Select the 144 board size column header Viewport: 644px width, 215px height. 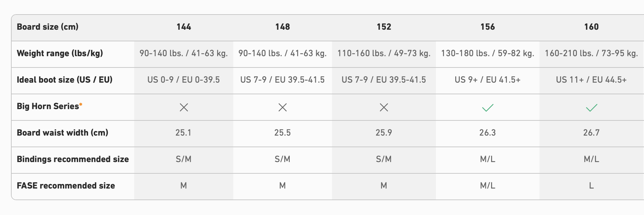click(184, 27)
